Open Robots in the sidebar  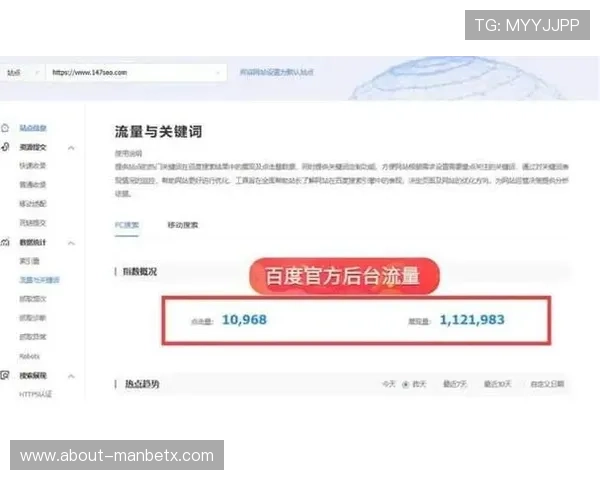coord(29,356)
